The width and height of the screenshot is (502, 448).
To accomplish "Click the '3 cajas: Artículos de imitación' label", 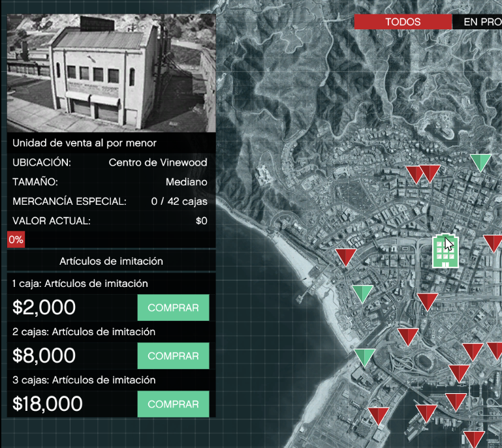I will tap(84, 380).
